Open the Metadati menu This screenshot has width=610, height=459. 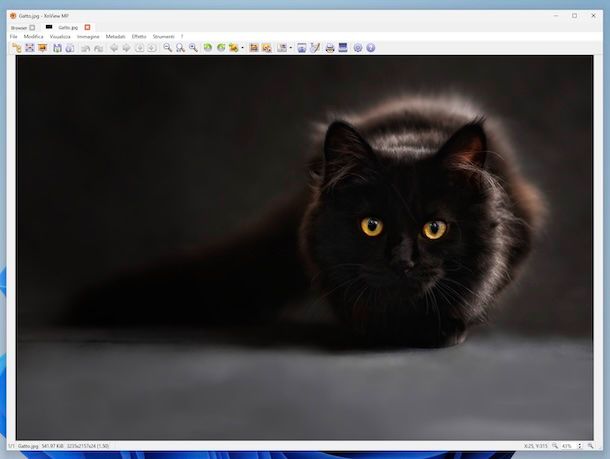click(116, 37)
